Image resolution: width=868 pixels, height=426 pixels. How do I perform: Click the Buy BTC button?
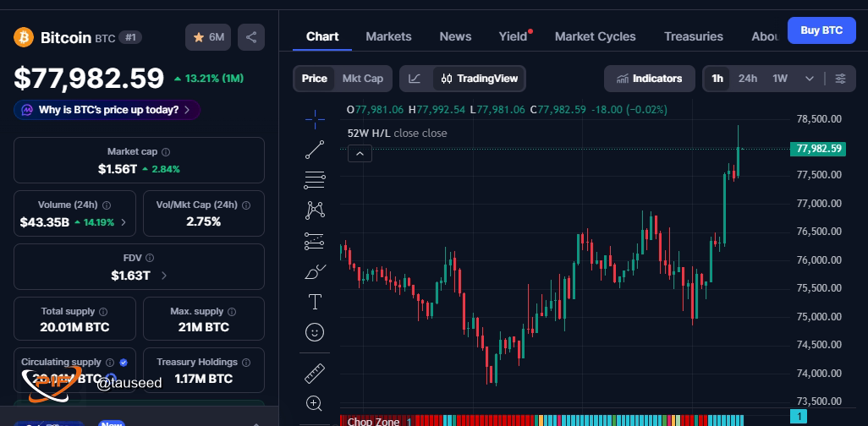pyautogui.click(x=821, y=30)
